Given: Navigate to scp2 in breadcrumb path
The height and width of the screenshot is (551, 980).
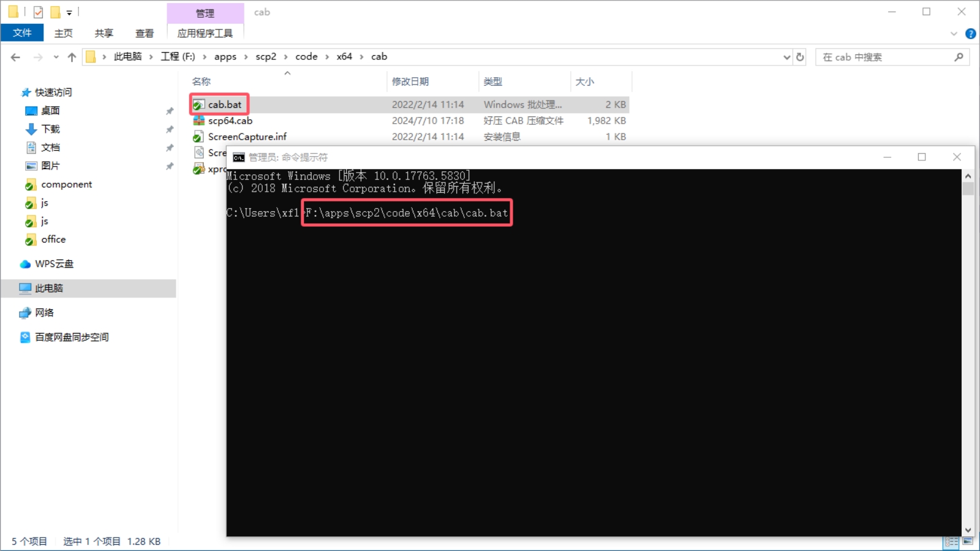Looking at the screenshot, I should pos(266,56).
